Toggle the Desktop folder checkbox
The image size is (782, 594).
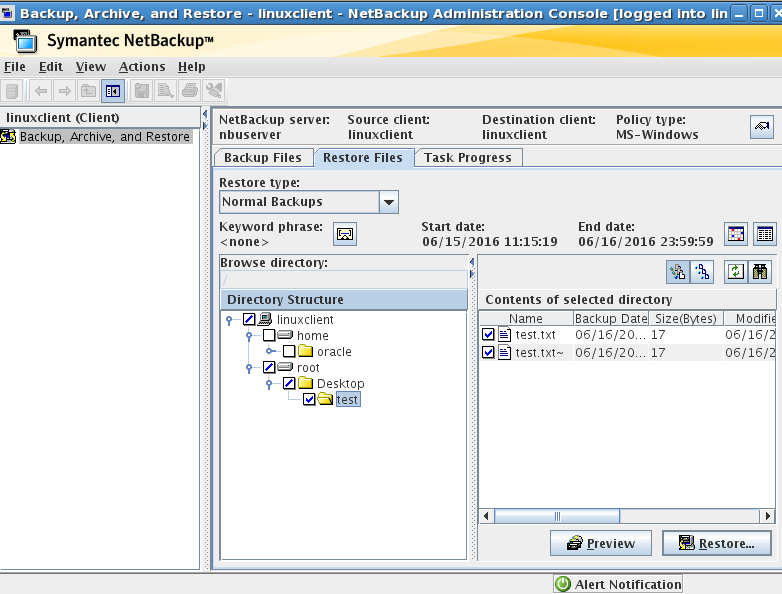pyautogui.click(x=289, y=383)
